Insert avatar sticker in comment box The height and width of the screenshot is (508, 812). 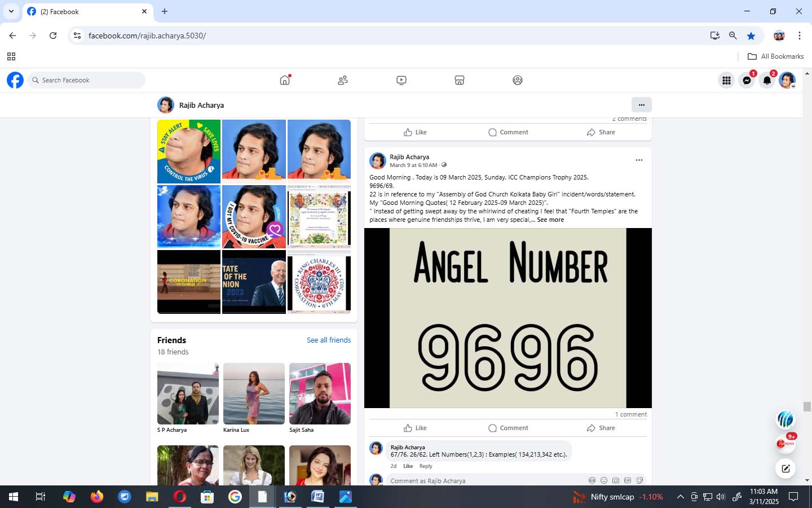592,480
